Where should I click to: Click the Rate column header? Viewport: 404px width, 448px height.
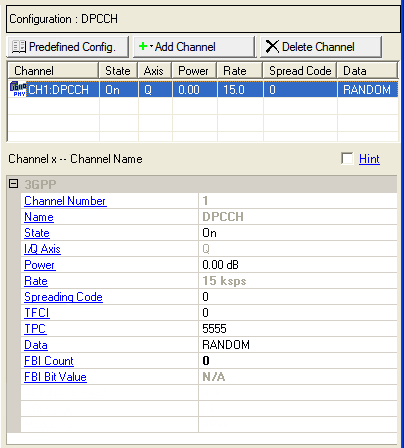[x=240, y=71]
